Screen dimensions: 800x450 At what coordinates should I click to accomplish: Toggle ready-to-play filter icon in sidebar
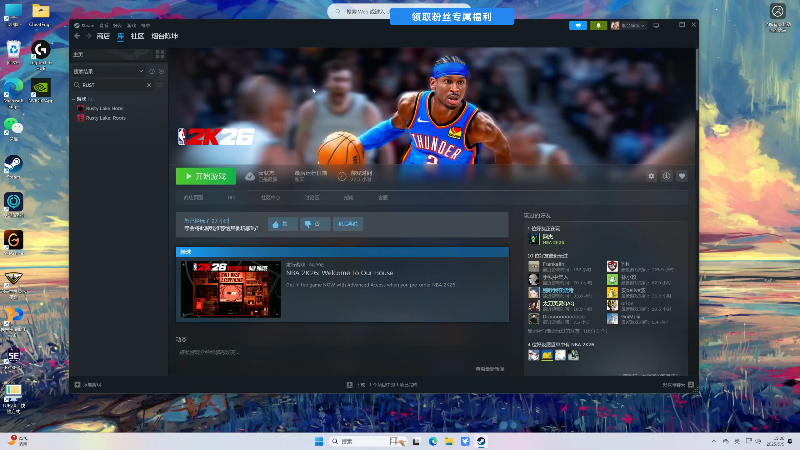click(x=161, y=71)
